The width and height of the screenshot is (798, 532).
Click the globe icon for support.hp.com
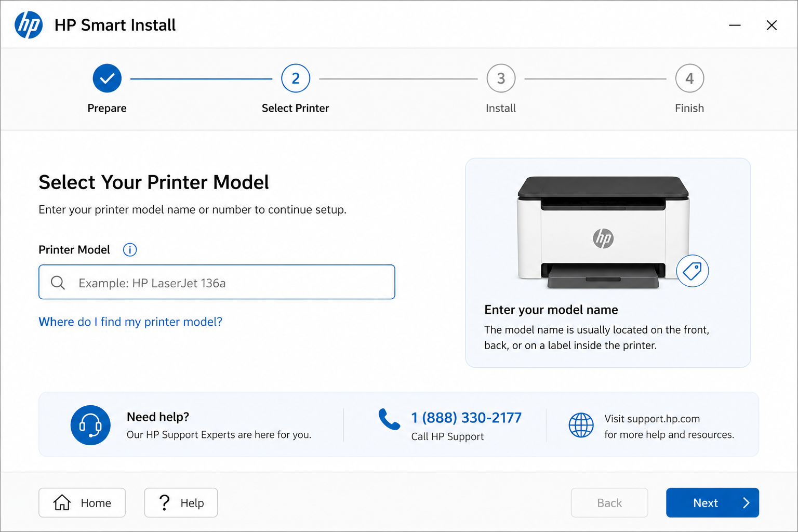pos(581,425)
